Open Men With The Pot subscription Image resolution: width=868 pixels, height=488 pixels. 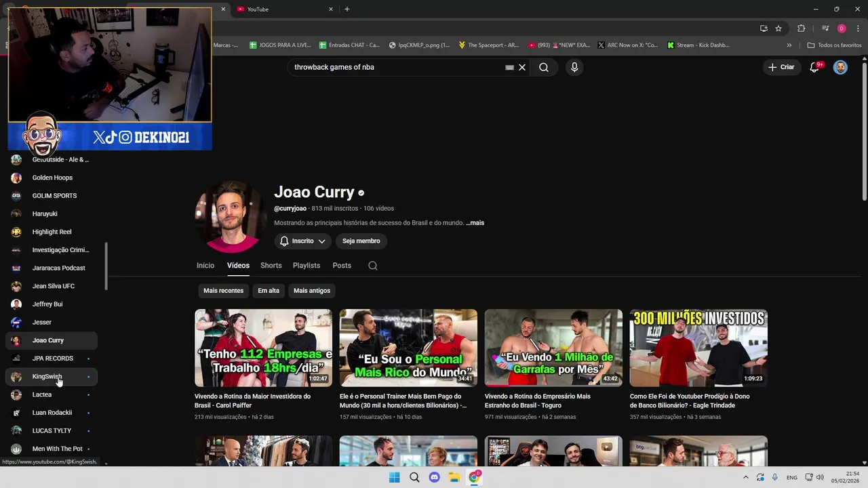click(x=52, y=449)
